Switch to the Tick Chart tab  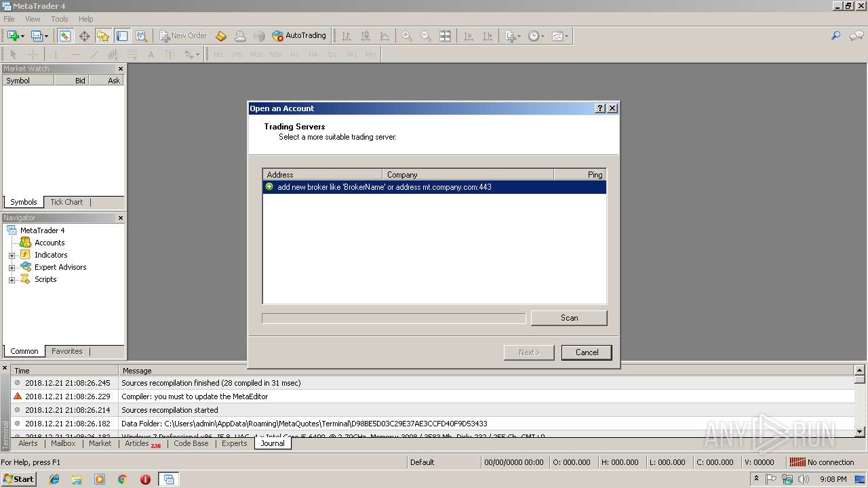(x=66, y=202)
